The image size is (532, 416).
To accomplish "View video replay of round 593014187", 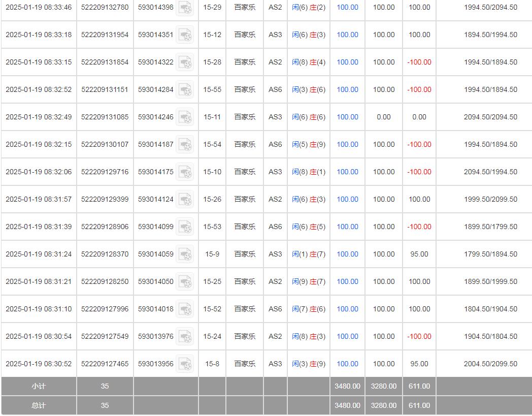I will pos(185,145).
